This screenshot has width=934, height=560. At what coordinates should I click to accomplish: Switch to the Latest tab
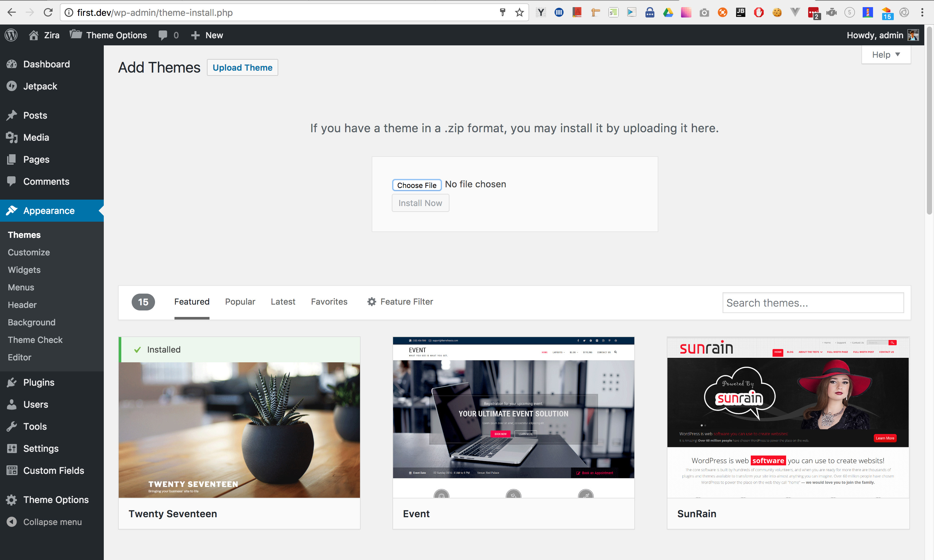tap(283, 301)
